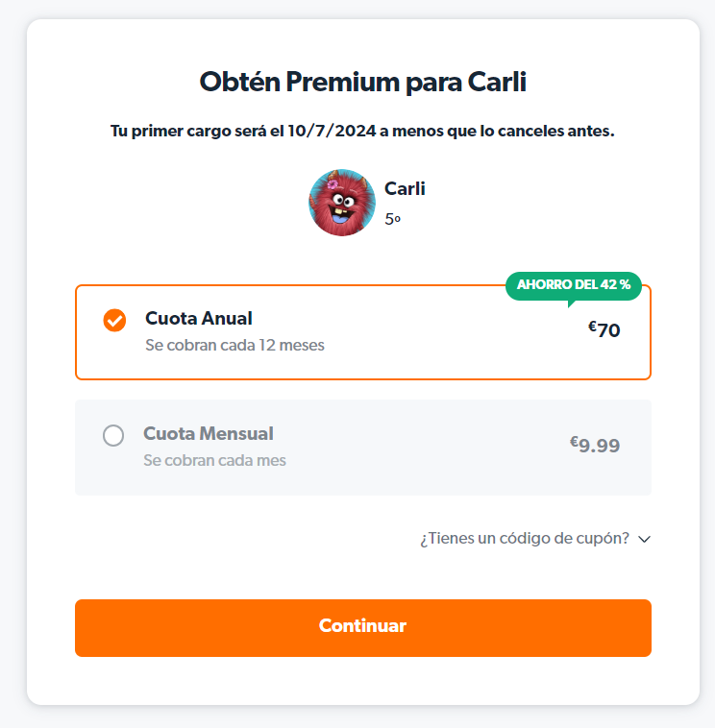The image size is (715, 728).
Task: Click the Cuota Anual label
Action: point(199,319)
